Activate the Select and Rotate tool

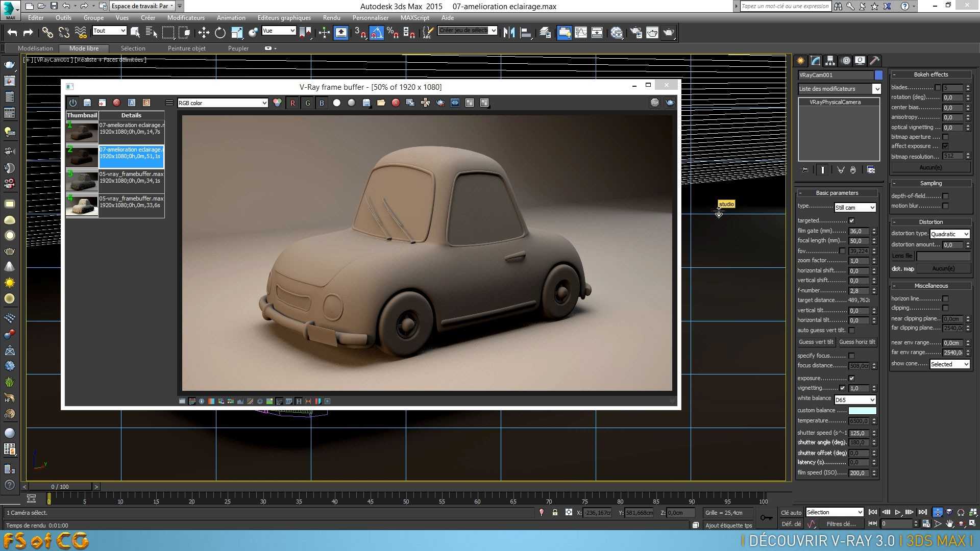point(220,33)
